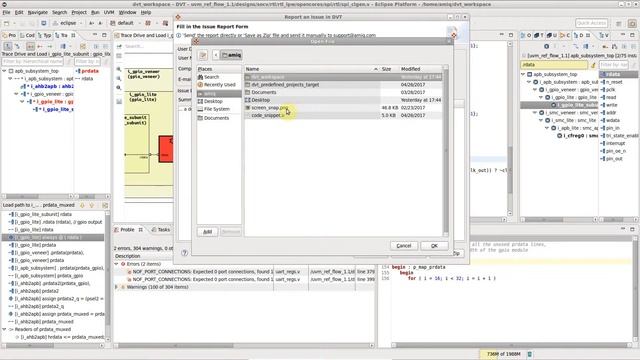The width and height of the screenshot is (640, 360).
Task: Select i_cfreg0 instance in hierarchy
Action: click(578, 136)
